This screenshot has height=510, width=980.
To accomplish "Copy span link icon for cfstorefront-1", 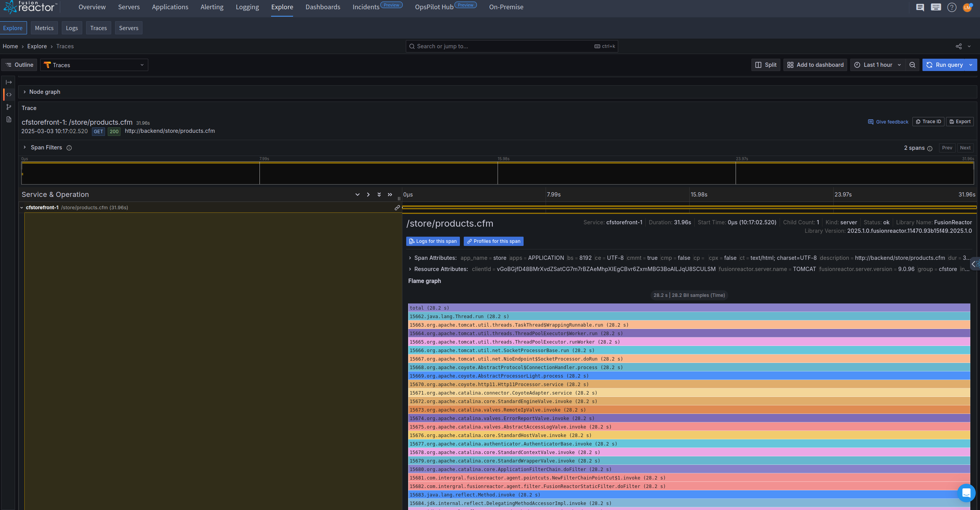I will pyautogui.click(x=397, y=208).
